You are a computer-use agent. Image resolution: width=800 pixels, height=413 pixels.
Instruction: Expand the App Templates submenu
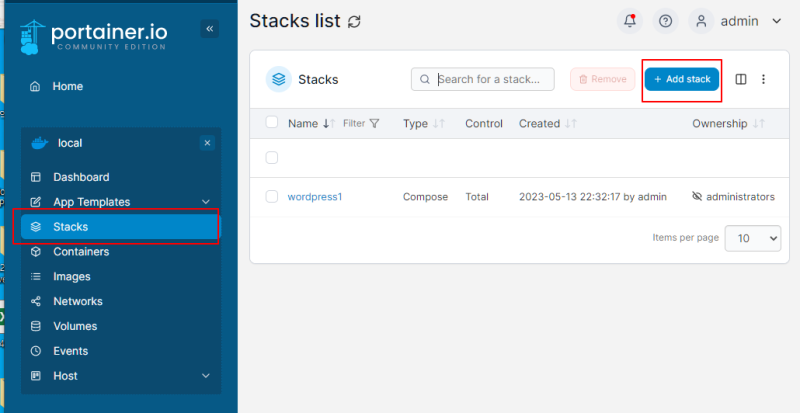click(x=206, y=202)
